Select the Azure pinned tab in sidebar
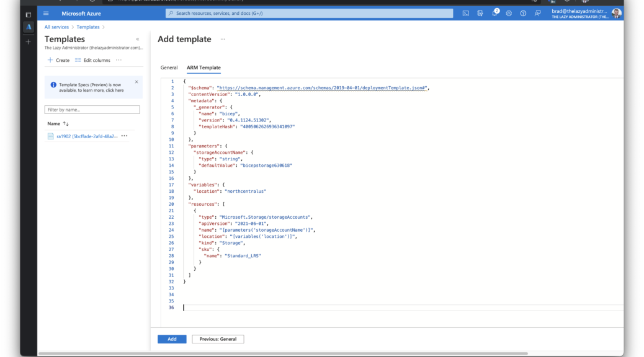 click(x=29, y=27)
